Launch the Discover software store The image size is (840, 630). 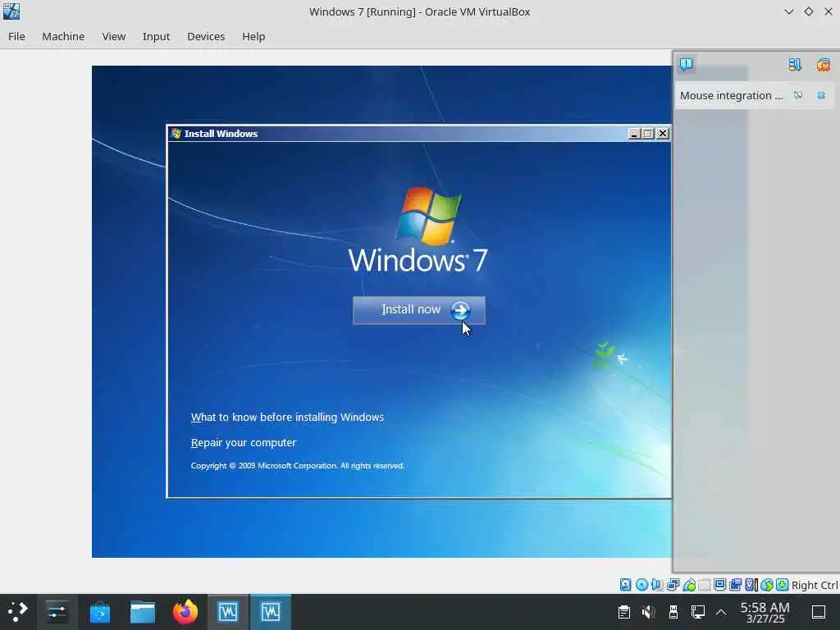pos(99,612)
